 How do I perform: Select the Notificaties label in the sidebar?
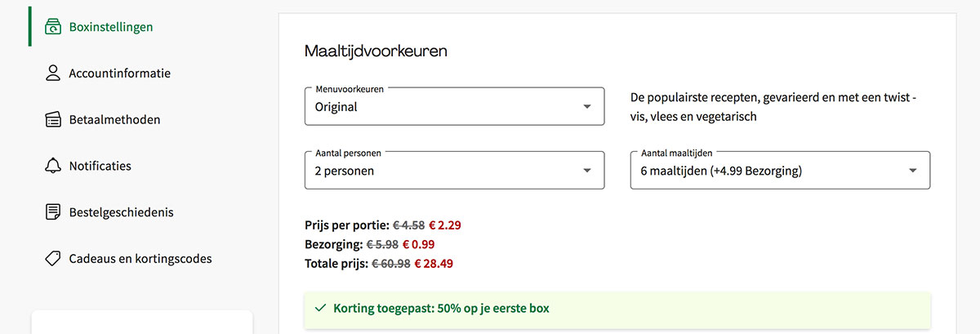coord(100,166)
